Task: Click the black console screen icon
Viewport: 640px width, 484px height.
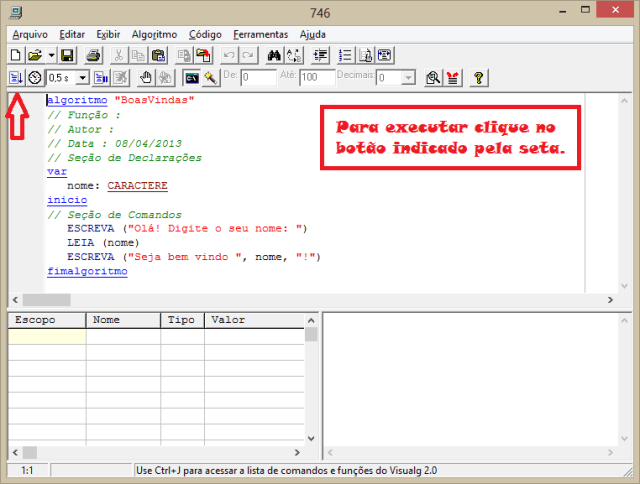Action: tap(191, 77)
